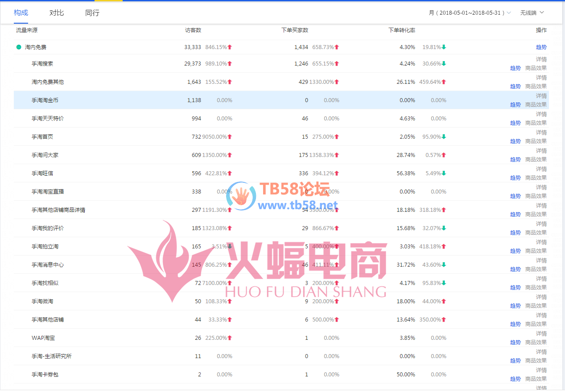Open 趋势 for 淘内免费其他
The image size is (565, 392).
(x=516, y=87)
